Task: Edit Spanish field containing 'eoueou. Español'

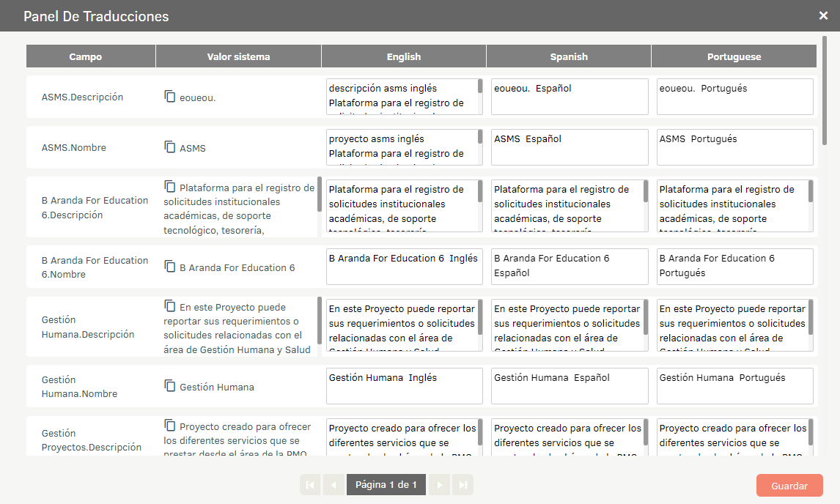Action: pyautogui.click(x=570, y=97)
